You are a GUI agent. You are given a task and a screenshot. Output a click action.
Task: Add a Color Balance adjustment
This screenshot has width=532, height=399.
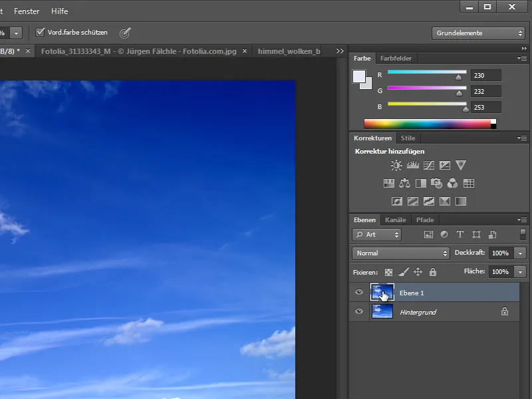[x=404, y=184]
